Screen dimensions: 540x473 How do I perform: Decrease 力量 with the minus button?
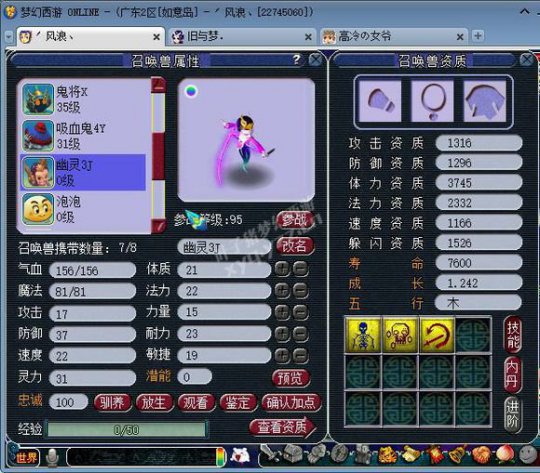pyautogui.click(x=301, y=312)
